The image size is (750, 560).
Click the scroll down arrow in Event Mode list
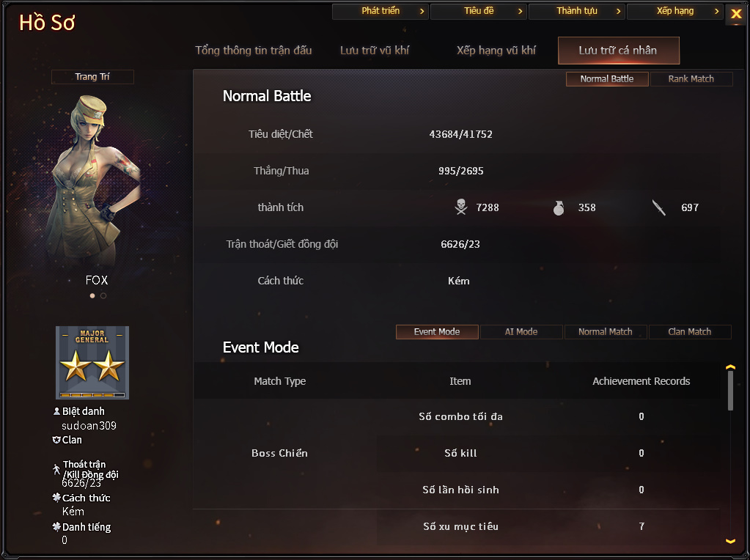coord(730,542)
